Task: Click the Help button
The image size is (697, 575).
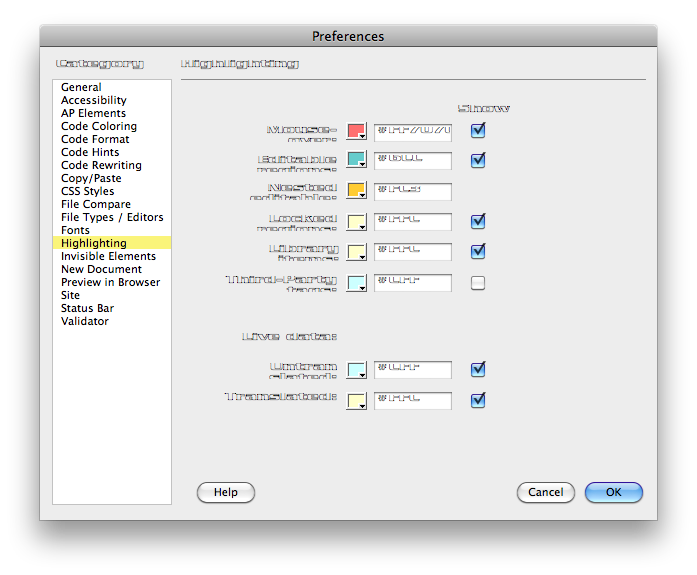Action: (x=226, y=492)
